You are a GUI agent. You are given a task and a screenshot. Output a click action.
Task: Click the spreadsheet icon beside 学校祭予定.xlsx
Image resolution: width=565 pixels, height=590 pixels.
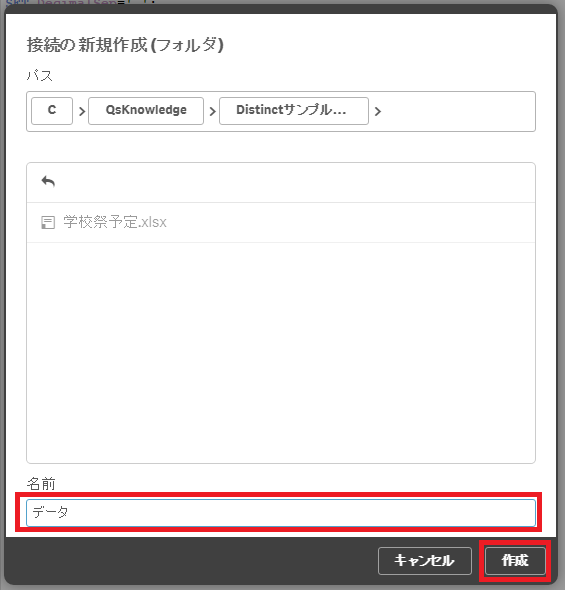tap(48, 222)
